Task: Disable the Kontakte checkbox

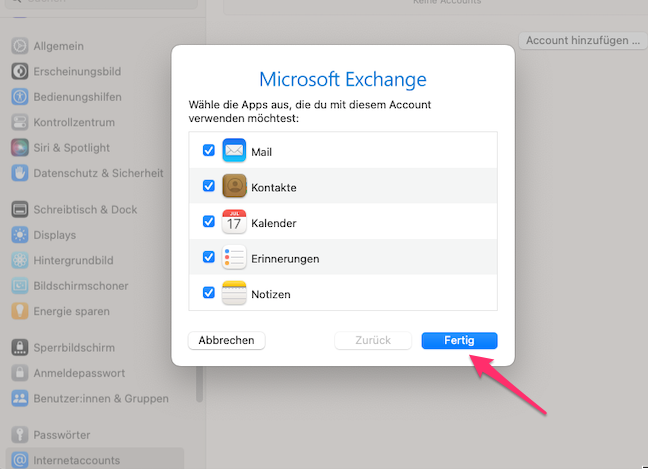Action: coord(209,186)
